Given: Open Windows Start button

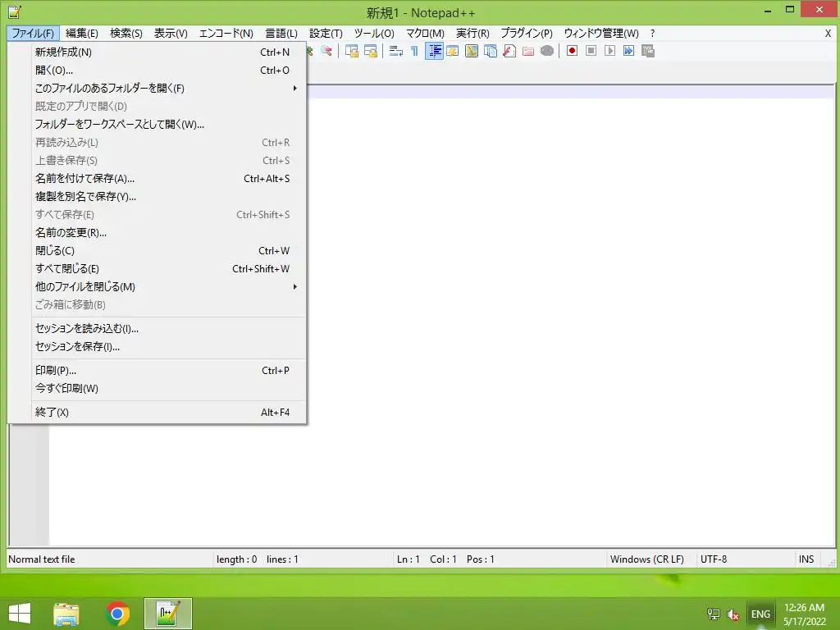Looking at the screenshot, I should (20, 614).
